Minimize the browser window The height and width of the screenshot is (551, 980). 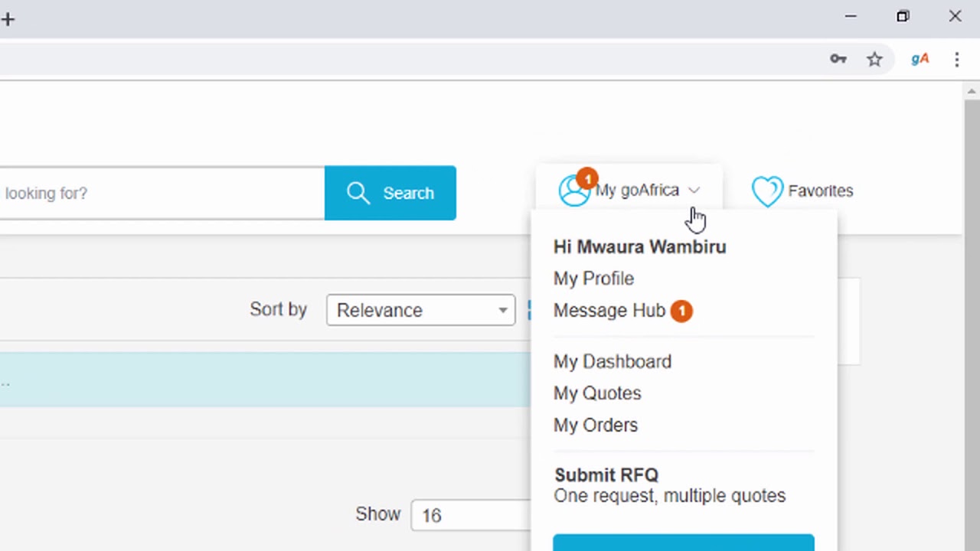coord(851,16)
